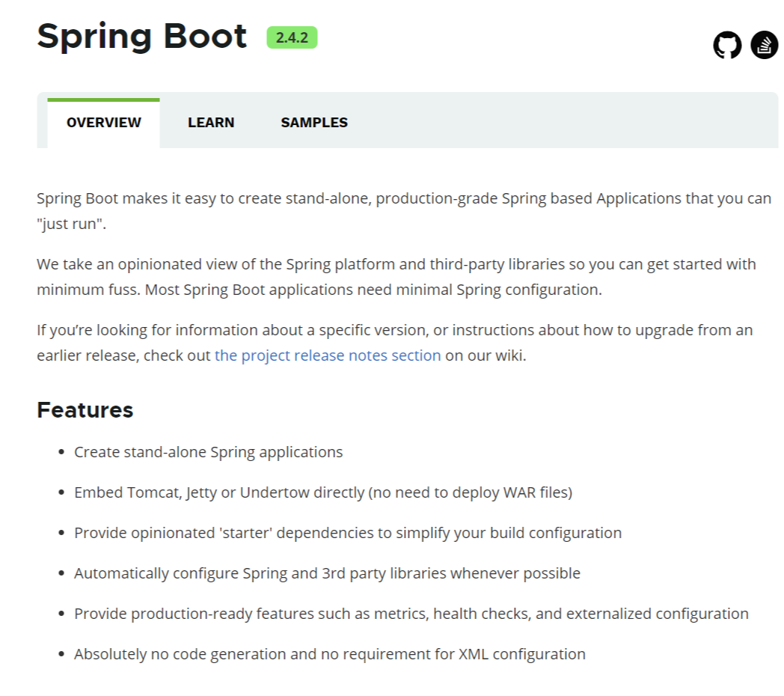The height and width of the screenshot is (696, 784).
Task: Click 'Create stand-alone Spring applications' bullet
Action: 209,452
